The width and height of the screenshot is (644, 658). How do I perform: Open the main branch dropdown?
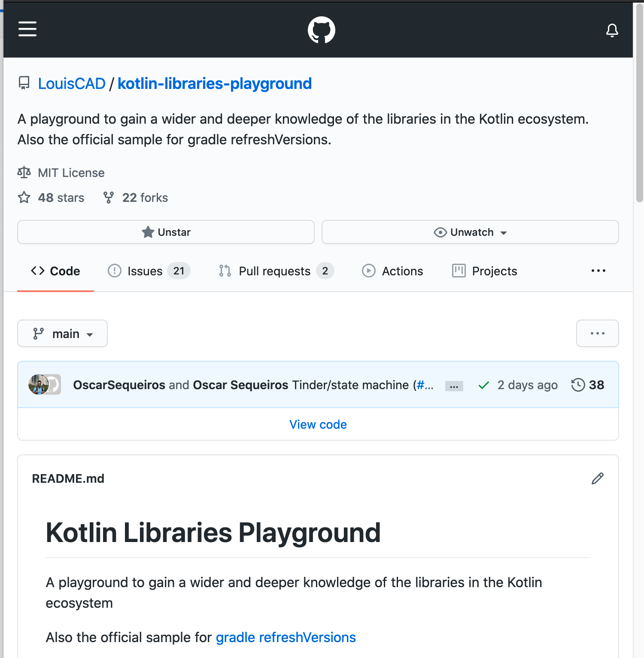point(63,334)
